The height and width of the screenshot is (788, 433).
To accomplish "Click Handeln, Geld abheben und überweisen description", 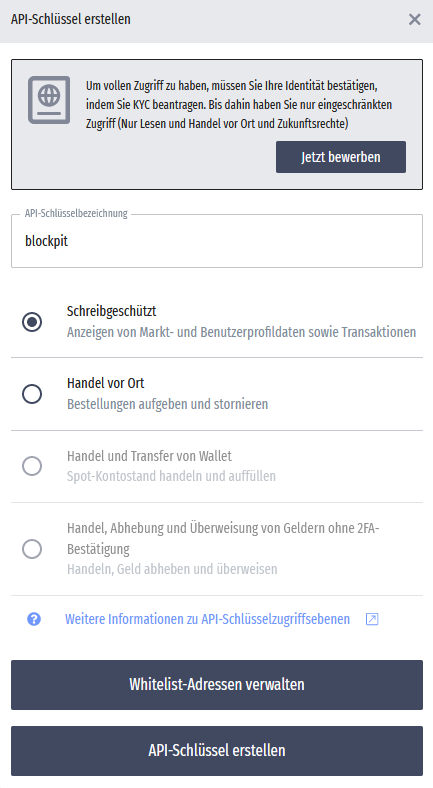I will (172, 569).
